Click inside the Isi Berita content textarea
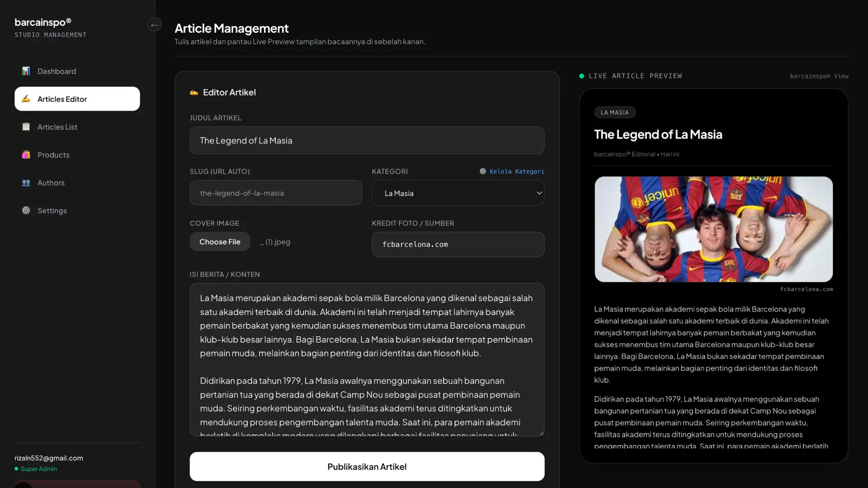 pos(367,360)
